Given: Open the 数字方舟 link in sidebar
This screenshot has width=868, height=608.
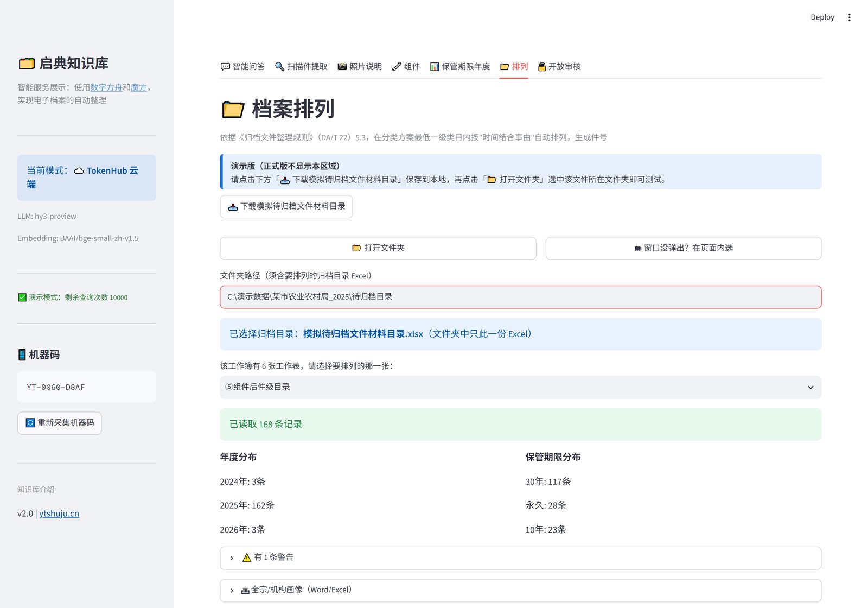Looking at the screenshot, I should tap(106, 87).
